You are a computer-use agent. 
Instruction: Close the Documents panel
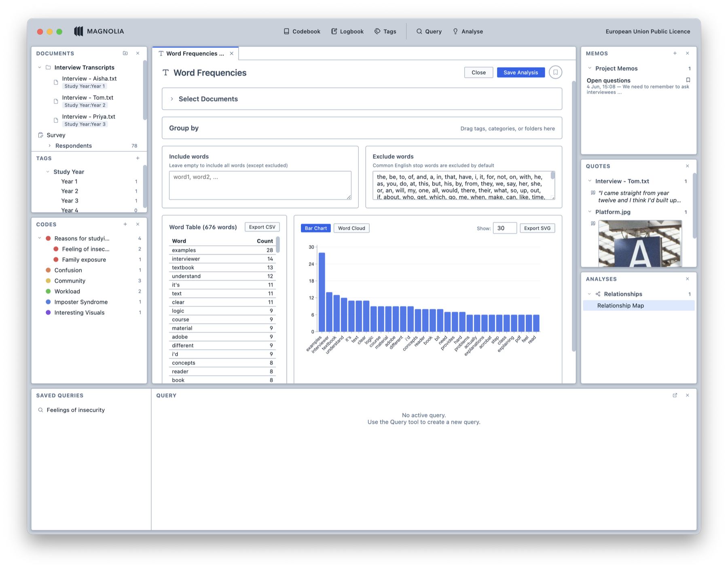[138, 53]
